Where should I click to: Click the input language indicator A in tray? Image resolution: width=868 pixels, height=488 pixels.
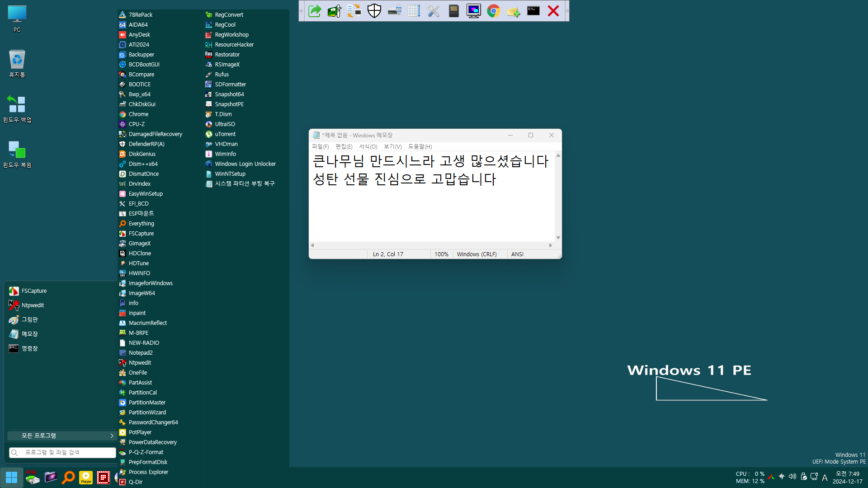point(825,478)
